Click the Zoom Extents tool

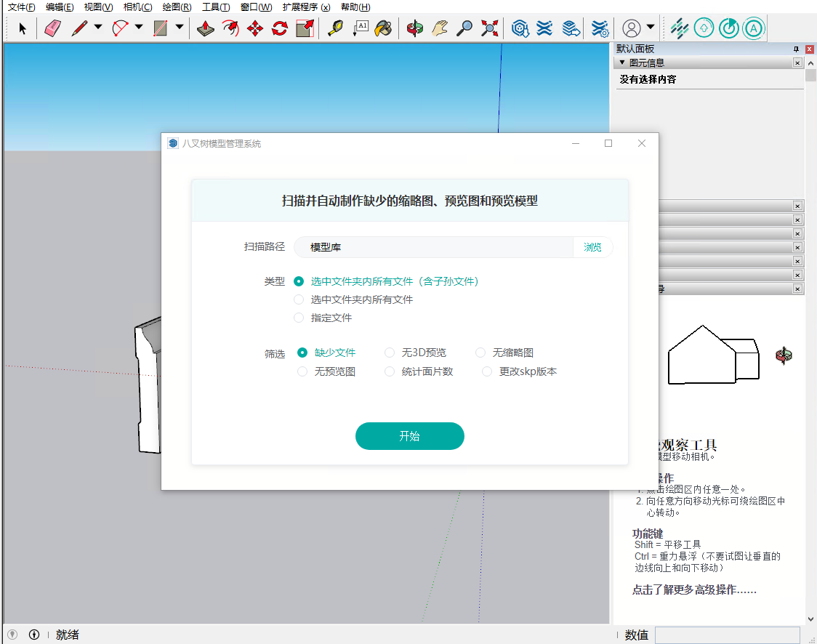tap(489, 28)
